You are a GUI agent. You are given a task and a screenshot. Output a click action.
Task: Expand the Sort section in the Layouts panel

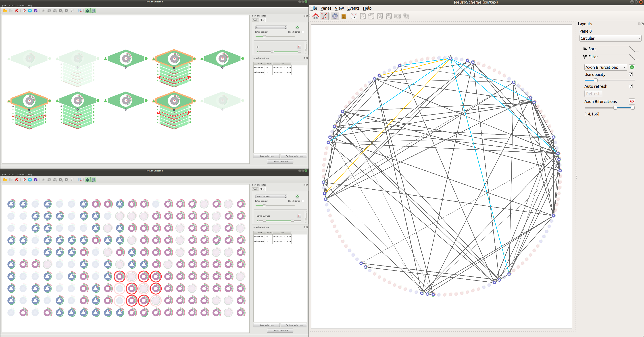coord(592,49)
